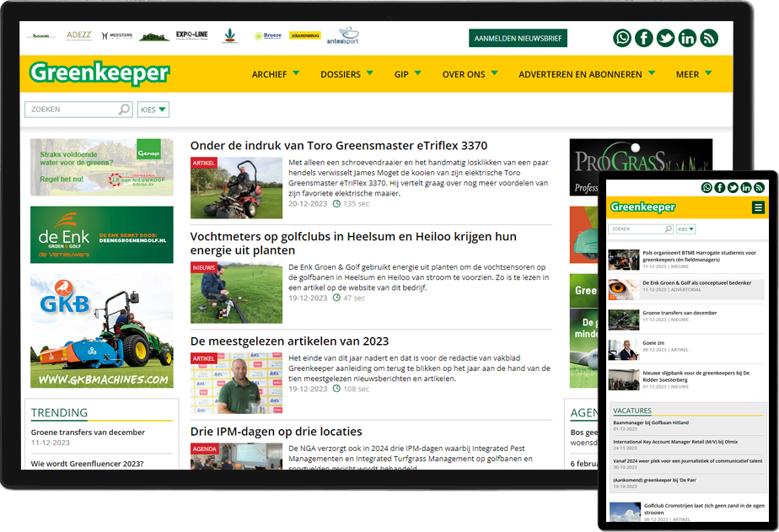
Task: Click the GKB Machines tractor advertisement banner
Action: click(x=101, y=331)
